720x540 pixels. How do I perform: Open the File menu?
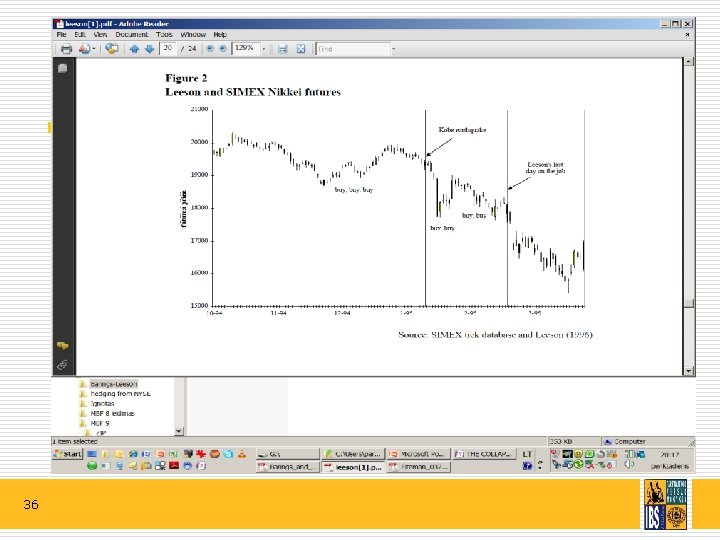[62, 34]
